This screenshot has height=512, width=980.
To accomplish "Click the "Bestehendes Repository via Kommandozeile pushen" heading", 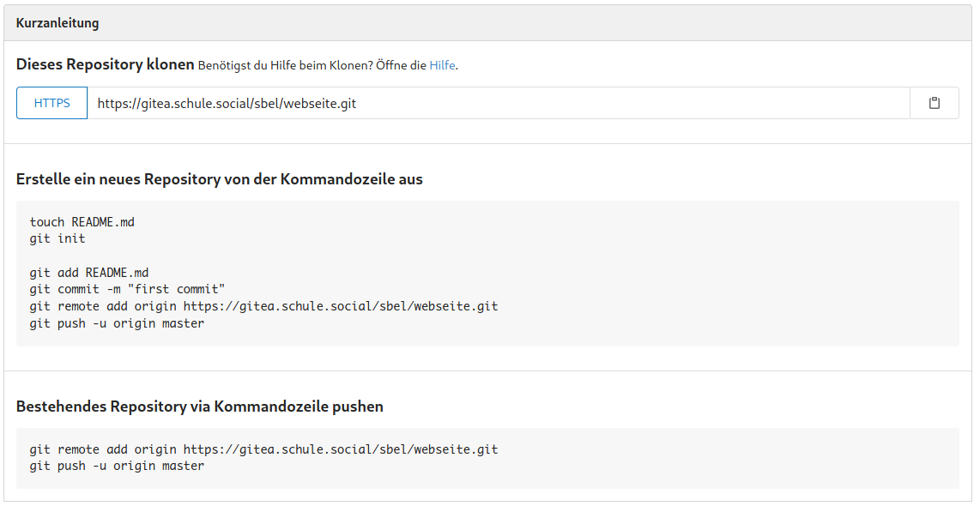I will tap(199, 407).
